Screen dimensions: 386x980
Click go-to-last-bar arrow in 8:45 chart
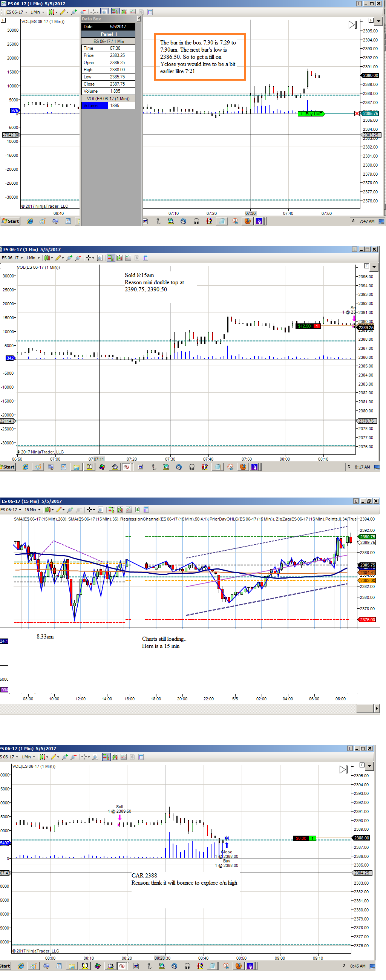343,770
